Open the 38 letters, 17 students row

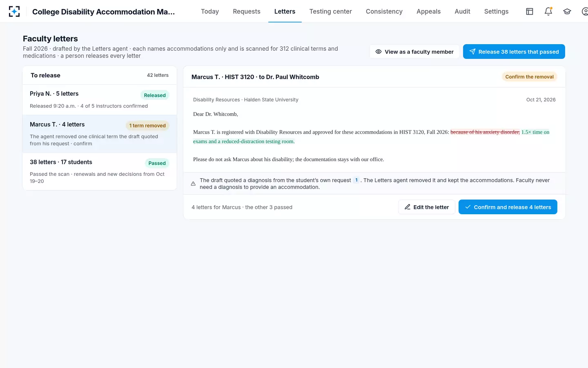[x=100, y=171]
